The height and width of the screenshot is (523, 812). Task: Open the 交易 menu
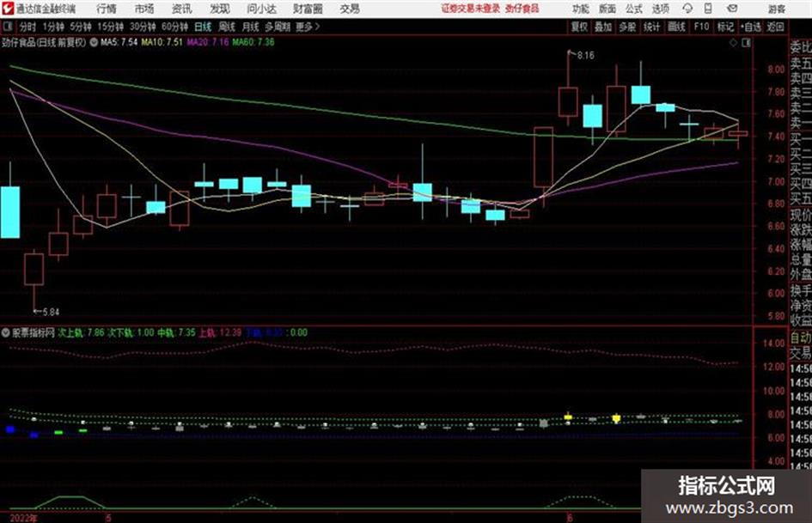[x=350, y=9]
